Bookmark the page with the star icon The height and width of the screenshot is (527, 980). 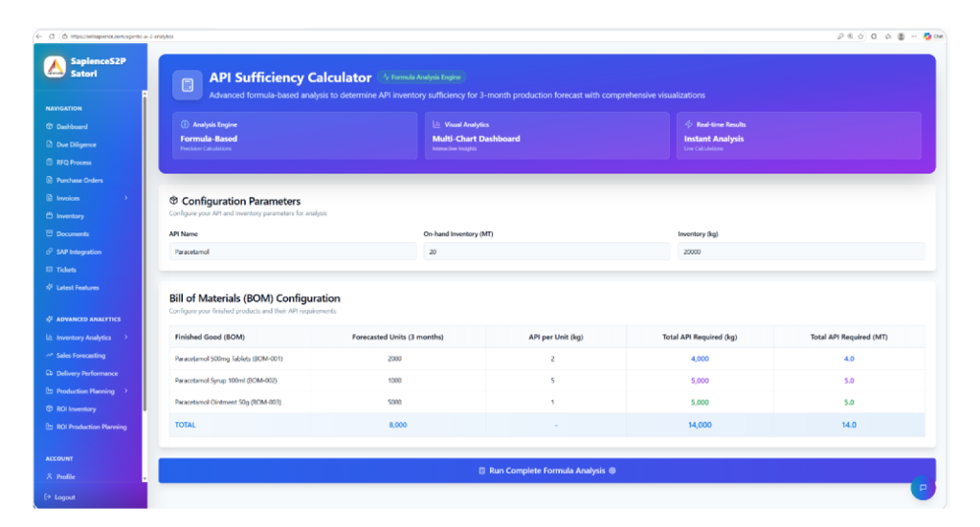tap(860, 36)
